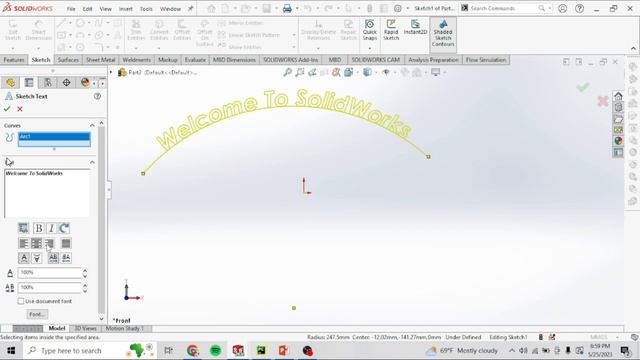The height and width of the screenshot is (360, 640).
Task: Open the Insert menu
Action: pyautogui.click(x=126, y=9)
